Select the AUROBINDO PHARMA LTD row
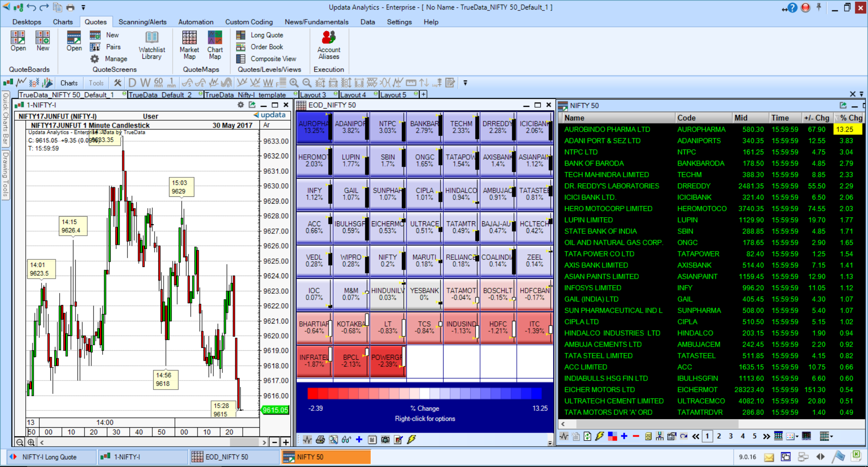The image size is (868, 467). pyautogui.click(x=711, y=129)
